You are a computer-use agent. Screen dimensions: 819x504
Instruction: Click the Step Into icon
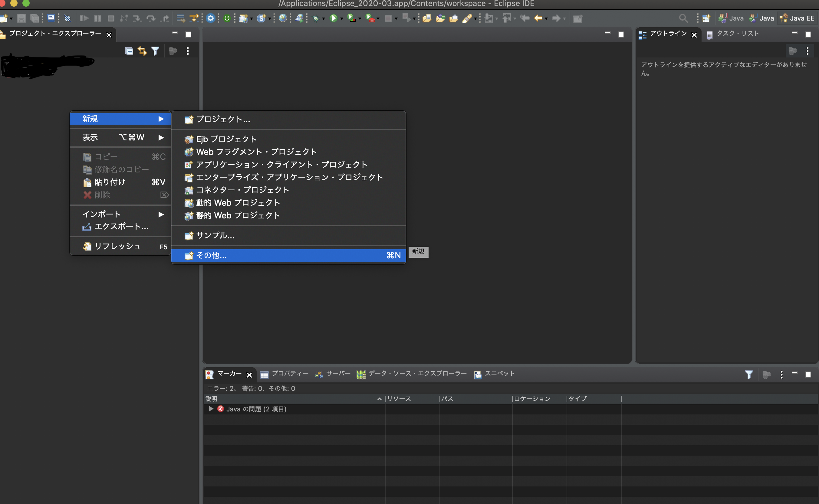point(137,18)
